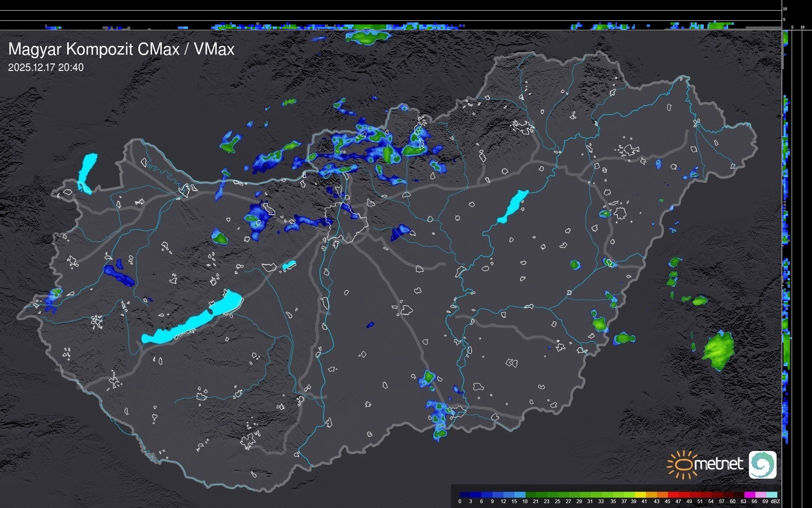Image resolution: width=812 pixels, height=508 pixels.
Task: Click the Magyar Kompozit CMax / VMax title
Action: pos(121,49)
